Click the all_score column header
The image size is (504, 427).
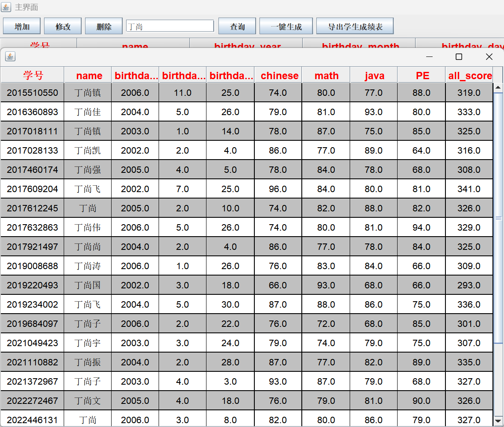click(x=469, y=76)
